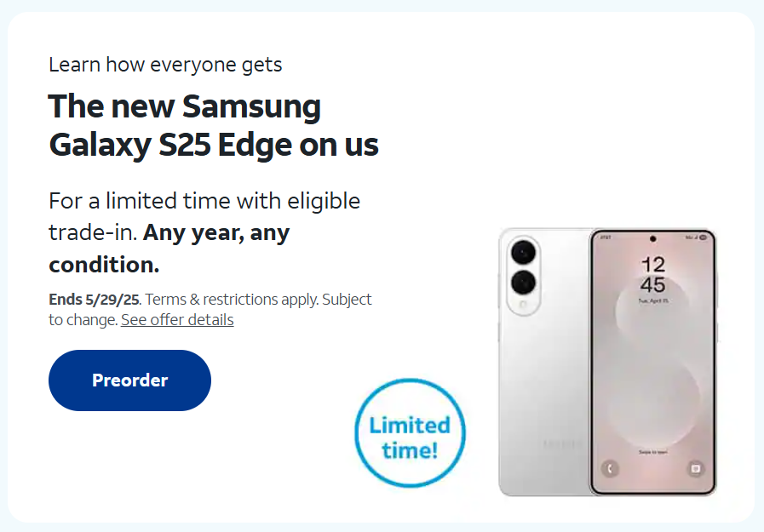
Task: Click the Samsung logo on phone back
Action: click(x=562, y=444)
